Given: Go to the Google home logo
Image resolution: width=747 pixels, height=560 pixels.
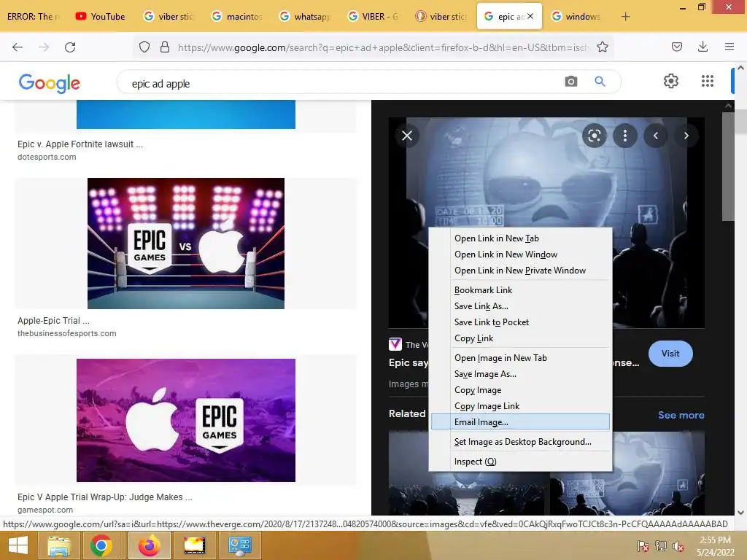Looking at the screenshot, I should coord(50,83).
